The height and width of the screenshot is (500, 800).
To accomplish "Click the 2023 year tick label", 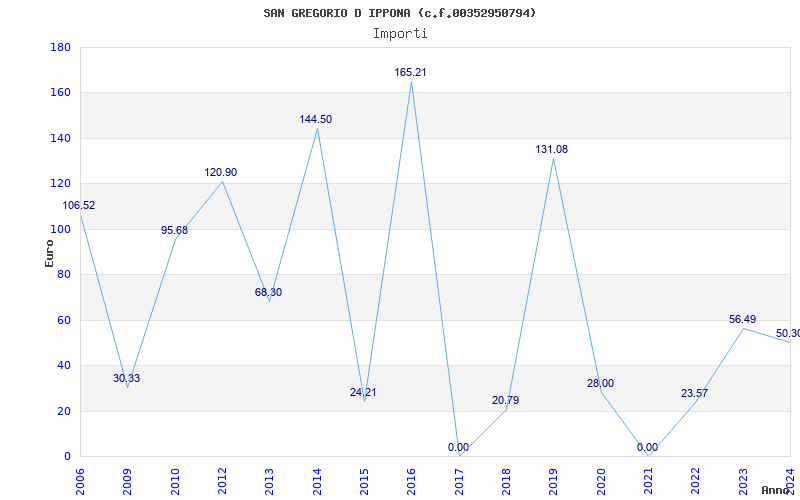I will [743, 481].
